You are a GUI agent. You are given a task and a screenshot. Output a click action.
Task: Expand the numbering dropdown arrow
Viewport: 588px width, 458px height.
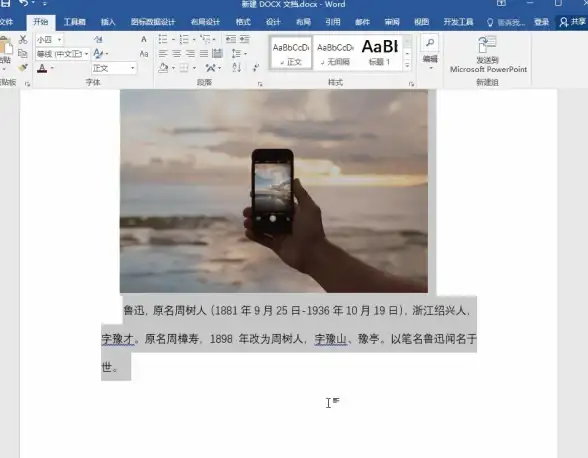tap(194, 39)
